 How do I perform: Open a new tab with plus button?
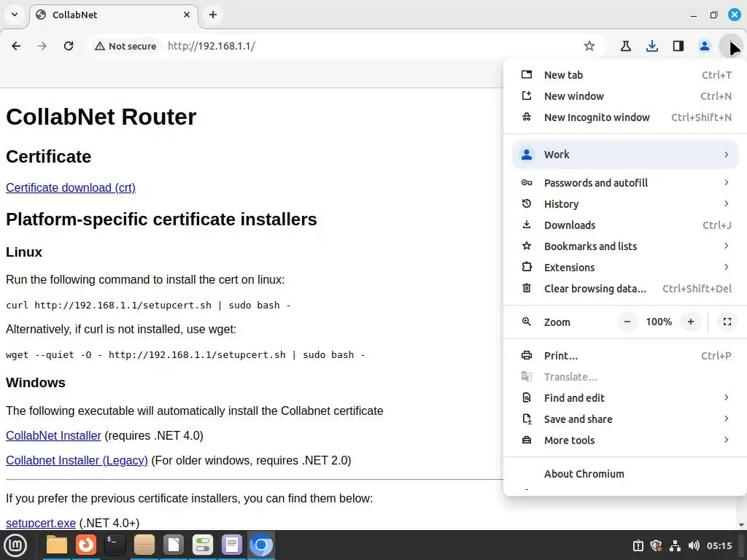pyautogui.click(x=213, y=15)
